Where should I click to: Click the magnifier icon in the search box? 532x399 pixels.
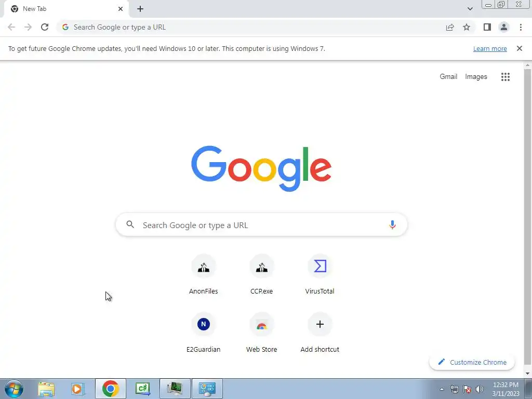click(x=130, y=224)
